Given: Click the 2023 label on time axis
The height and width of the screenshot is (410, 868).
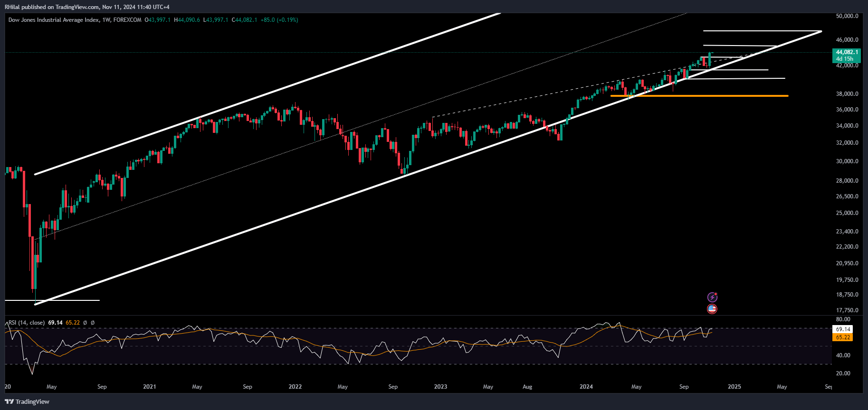Looking at the screenshot, I should [440, 387].
